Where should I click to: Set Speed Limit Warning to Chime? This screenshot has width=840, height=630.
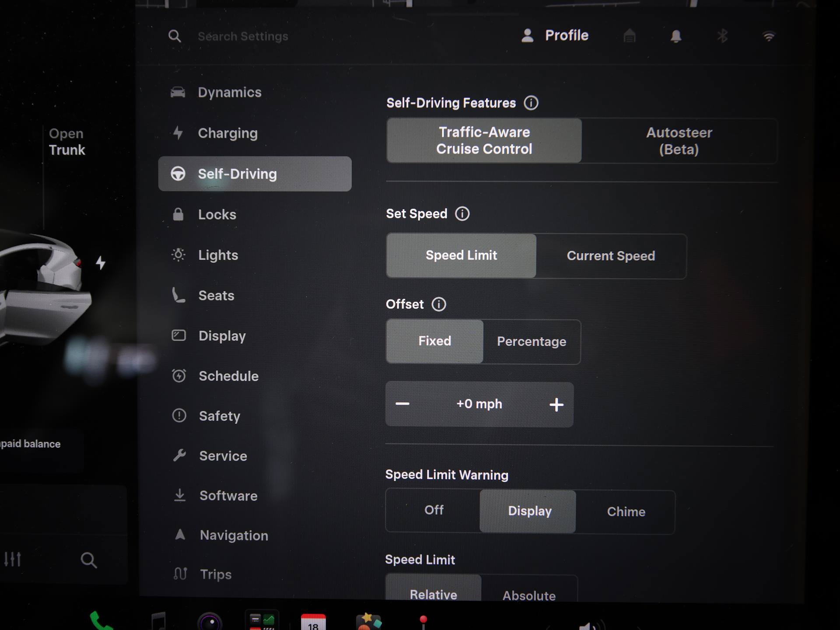tap(626, 512)
